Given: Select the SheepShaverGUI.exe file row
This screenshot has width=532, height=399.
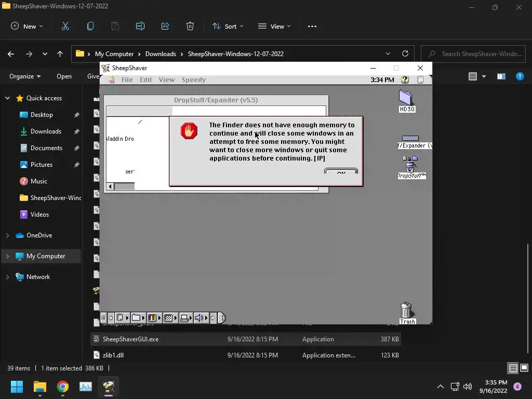Looking at the screenshot, I should [246, 339].
